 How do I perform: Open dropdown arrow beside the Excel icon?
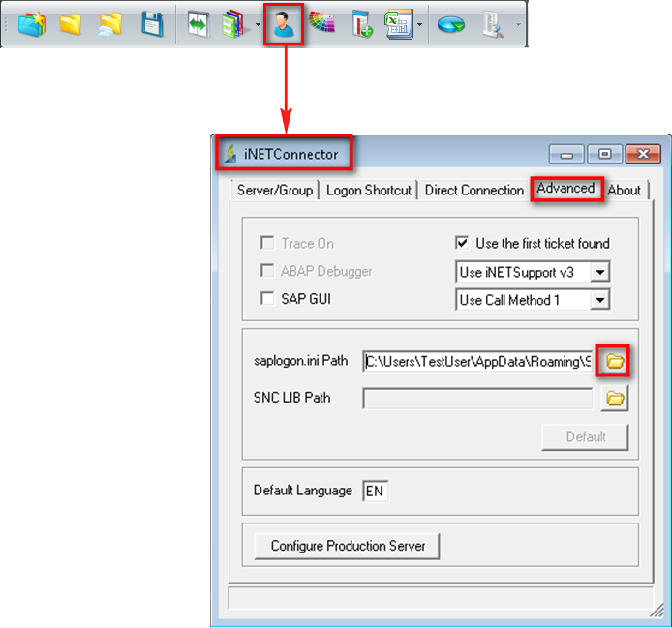pos(418,25)
